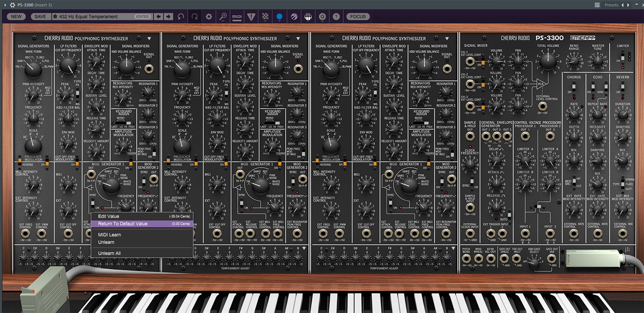
Task: Click the NEW preset button
Action: [16, 17]
